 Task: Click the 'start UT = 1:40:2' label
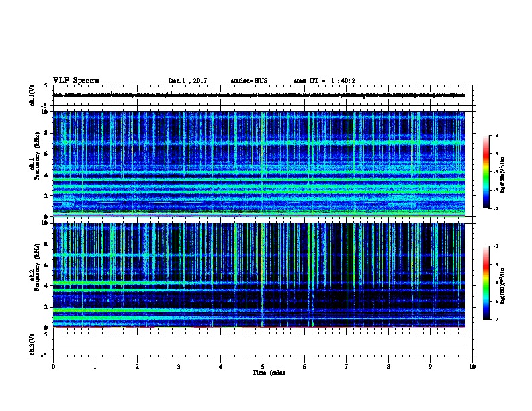[x=324, y=81]
